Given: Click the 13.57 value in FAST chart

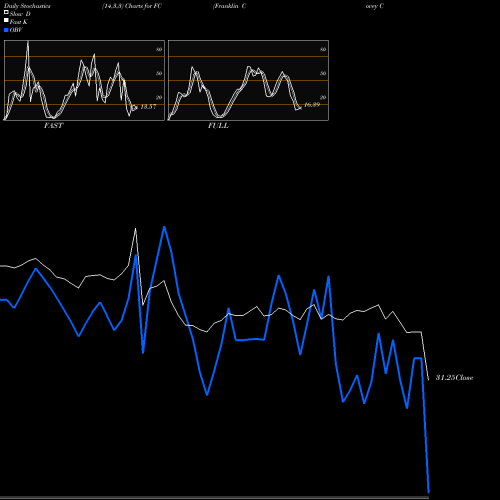Looking at the screenshot, I should click(148, 107).
